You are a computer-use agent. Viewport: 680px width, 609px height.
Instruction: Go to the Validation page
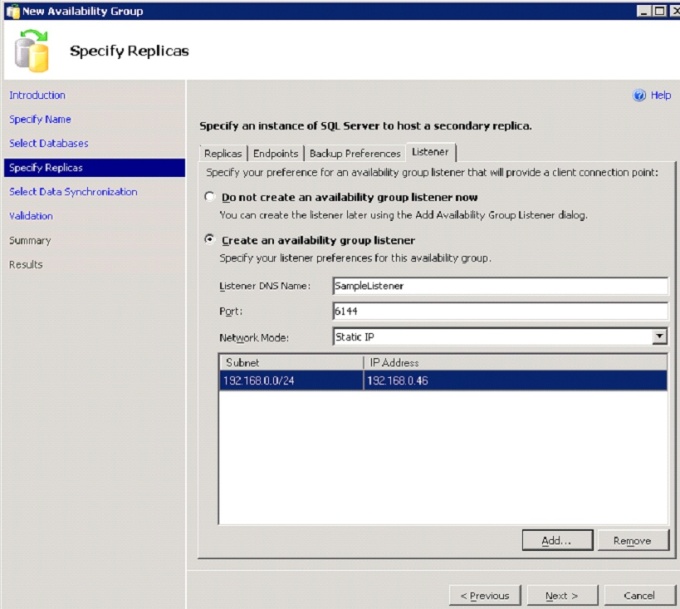point(31,216)
